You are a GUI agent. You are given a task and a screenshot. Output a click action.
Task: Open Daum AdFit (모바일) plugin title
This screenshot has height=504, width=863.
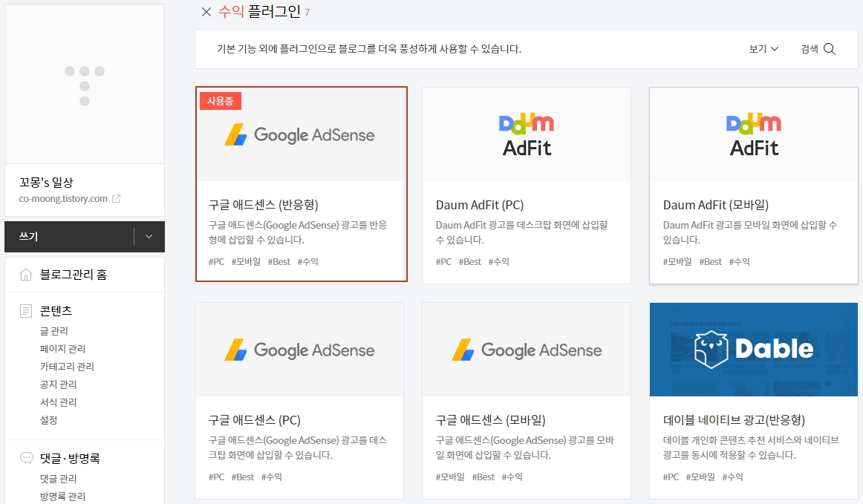click(x=715, y=205)
